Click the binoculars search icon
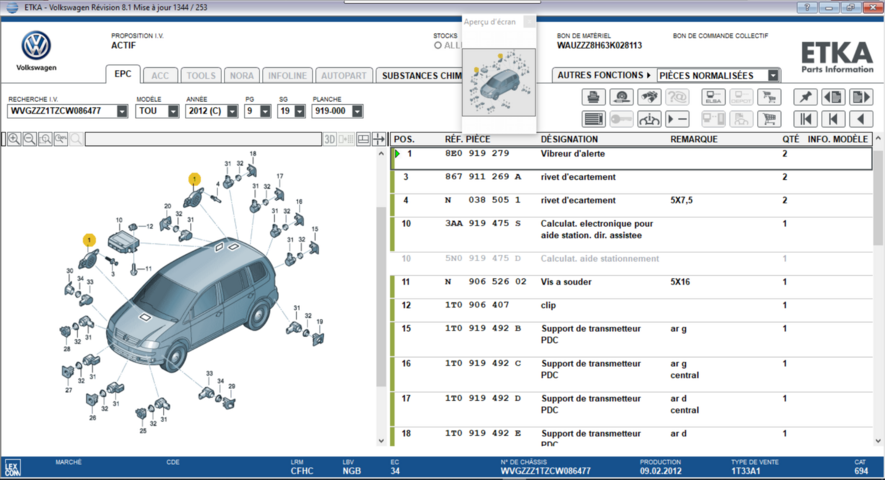The height and width of the screenshot is (480, 885). pyautogui.click(x=650, y=97)
